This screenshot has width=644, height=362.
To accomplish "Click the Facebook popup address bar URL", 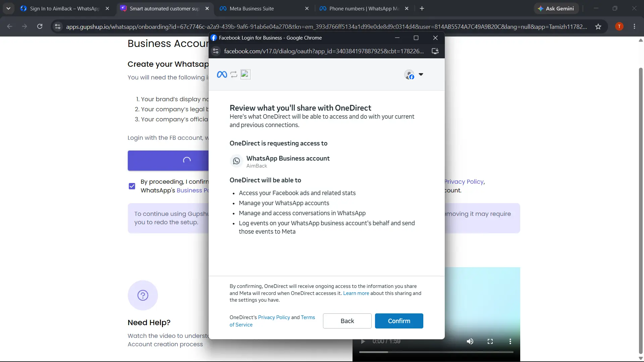I will tap(324, 51).
